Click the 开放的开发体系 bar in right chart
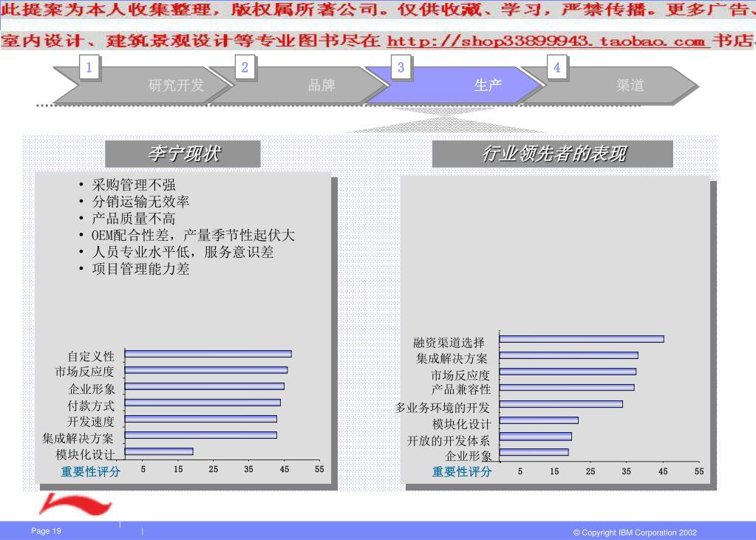The height and width of the screenshot is (540, 756). 536,437
